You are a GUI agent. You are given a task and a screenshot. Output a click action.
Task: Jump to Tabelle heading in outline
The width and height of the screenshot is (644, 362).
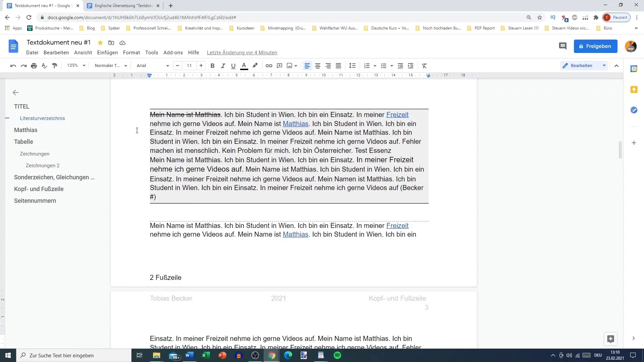click(23, 142)
